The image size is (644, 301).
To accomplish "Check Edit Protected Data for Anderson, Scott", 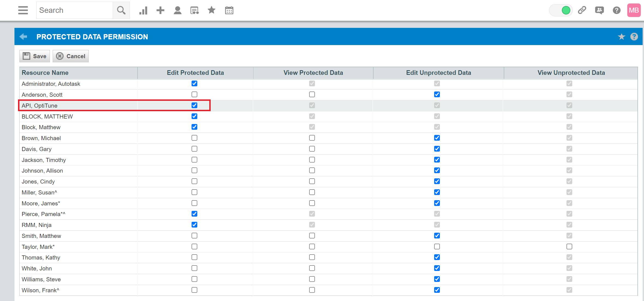I will [x=194, y=95].
